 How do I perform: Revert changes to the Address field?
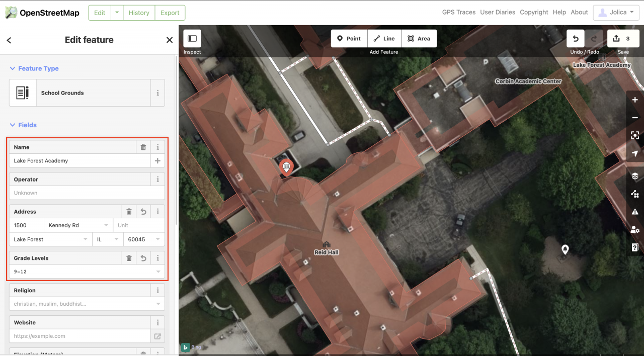click(143, 212)
